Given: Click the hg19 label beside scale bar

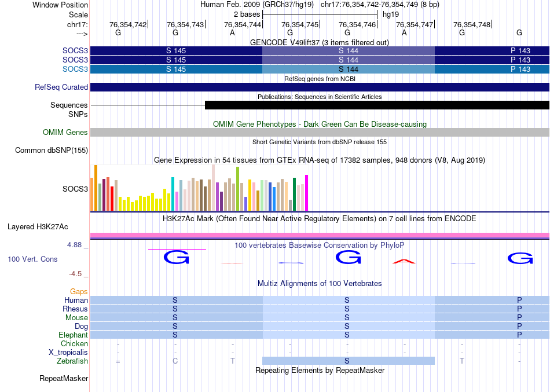Looking at the screenshot, I should tap(390, 14).
